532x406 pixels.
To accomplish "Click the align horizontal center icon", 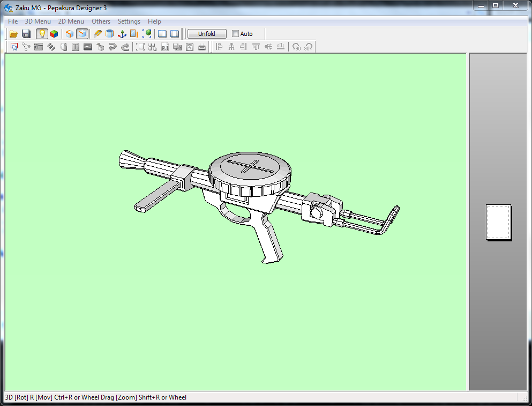I will (231, 47).
